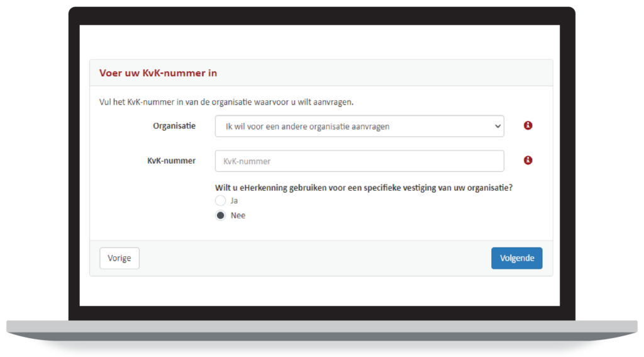Click the bold 'Organisatie' field label

pos(174,126)
